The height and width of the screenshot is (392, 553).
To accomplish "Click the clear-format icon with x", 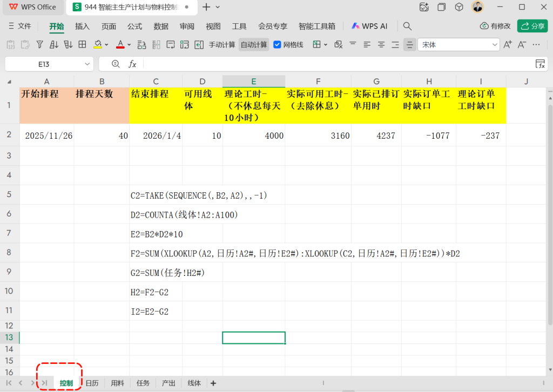I will pos(339,45).
